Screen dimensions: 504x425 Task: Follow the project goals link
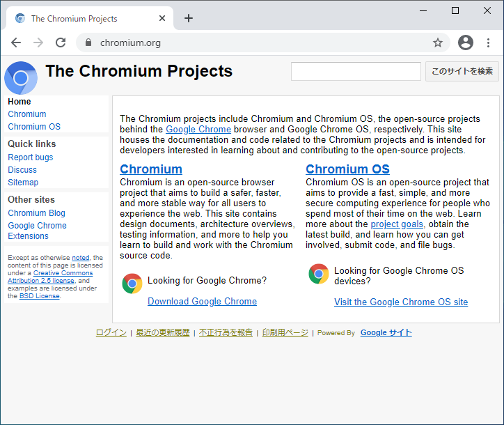(397, 224)
